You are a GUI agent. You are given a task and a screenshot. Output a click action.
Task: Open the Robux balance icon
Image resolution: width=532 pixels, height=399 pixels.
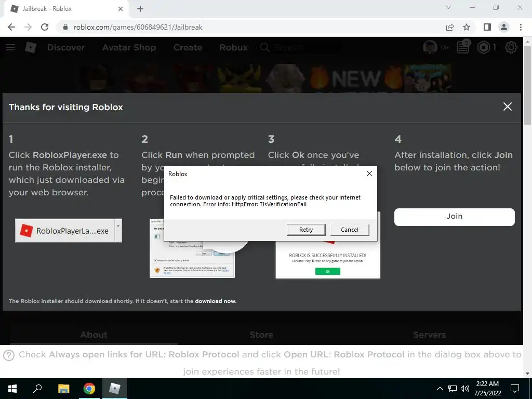tap(484, 47)
